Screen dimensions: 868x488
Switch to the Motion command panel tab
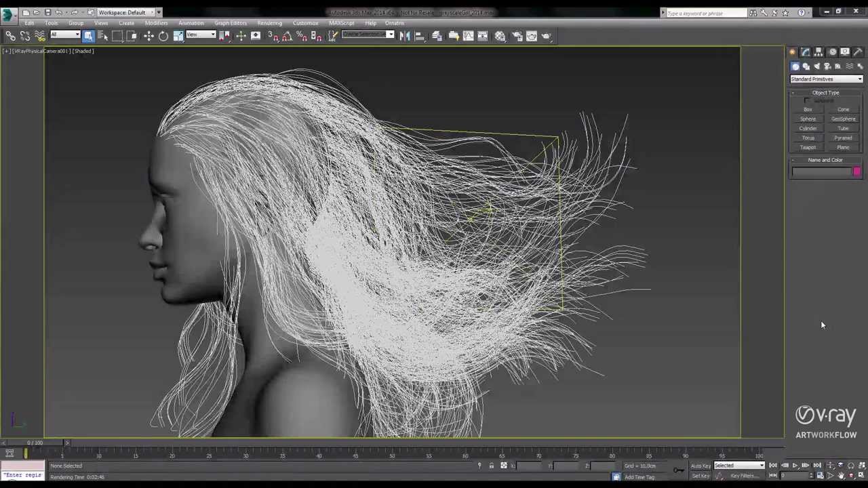[x=832, y=52]
